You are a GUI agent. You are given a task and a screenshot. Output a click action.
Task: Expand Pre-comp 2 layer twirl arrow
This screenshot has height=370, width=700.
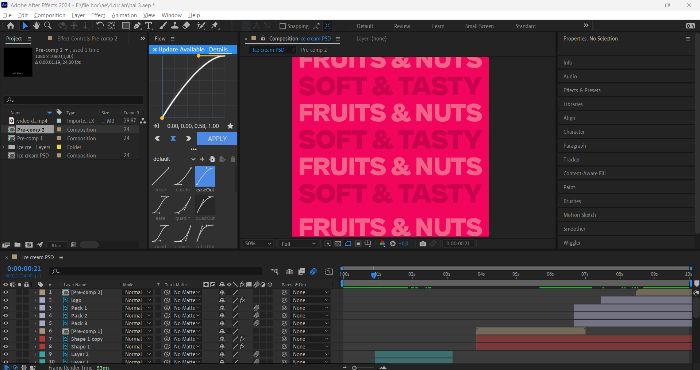pos(35,292)
